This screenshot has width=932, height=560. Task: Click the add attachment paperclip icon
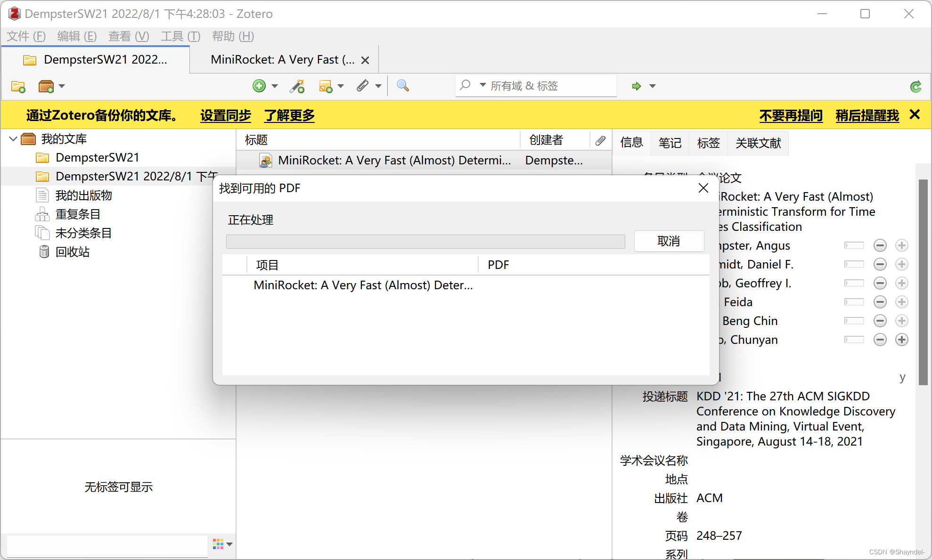(362, 86)
